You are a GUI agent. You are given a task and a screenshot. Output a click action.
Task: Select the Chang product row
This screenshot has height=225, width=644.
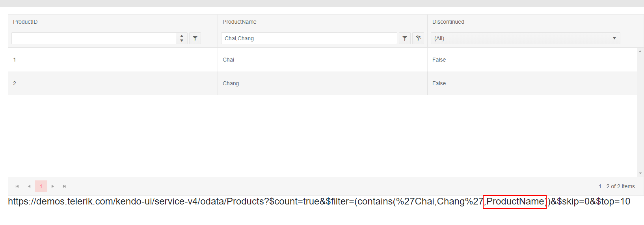[x=231, y=83]
